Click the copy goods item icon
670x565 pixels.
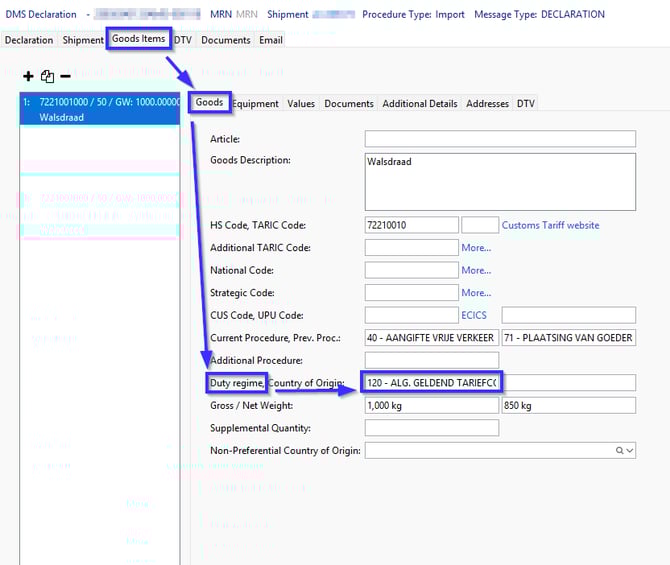(x=47, y=76)
